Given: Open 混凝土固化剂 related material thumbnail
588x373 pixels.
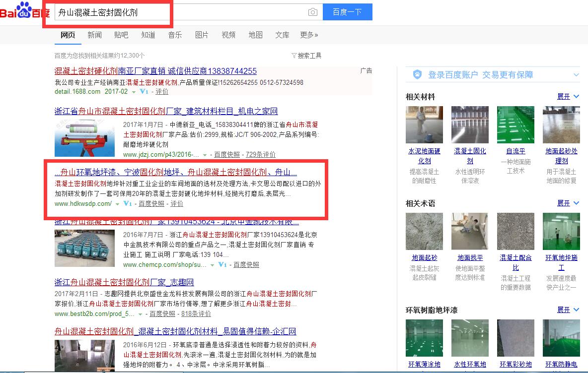Looking at the screenshot, I should [x=470, y=124].
